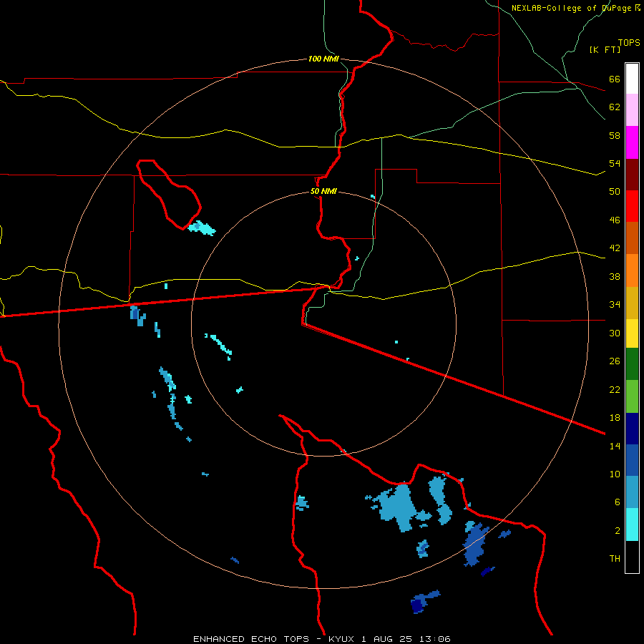The image size is (644, 644).
Task: Click the light pink 62 kft swatch
Action: [632, 110]
